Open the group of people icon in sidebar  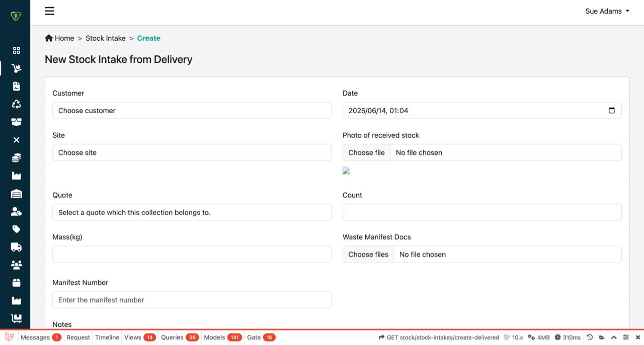click(17, 265)
